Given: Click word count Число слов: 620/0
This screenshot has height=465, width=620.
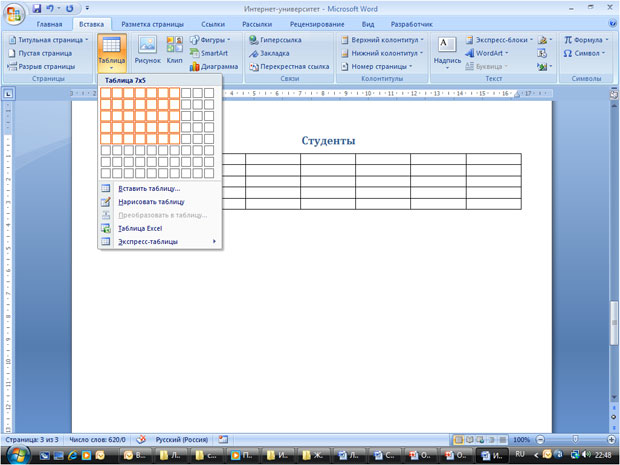Looking at the screenshot, I should pos(97,440).
